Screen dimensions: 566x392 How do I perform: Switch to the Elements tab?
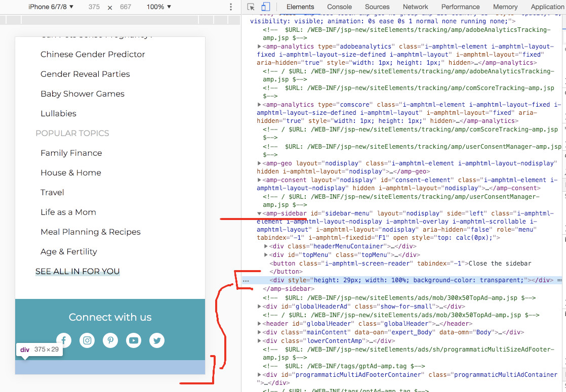tap(300, 7)
